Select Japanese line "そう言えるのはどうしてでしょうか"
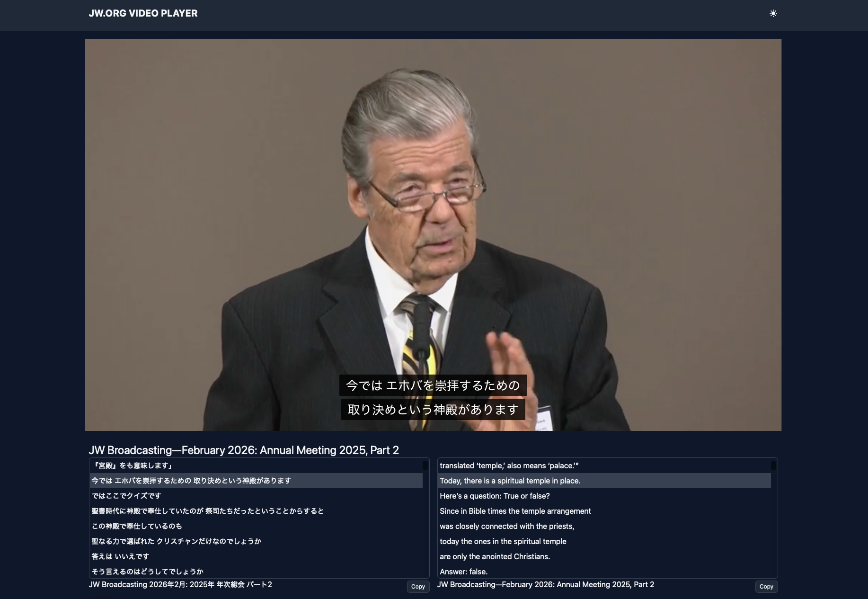868x599 pixels. tap(147, 572)
